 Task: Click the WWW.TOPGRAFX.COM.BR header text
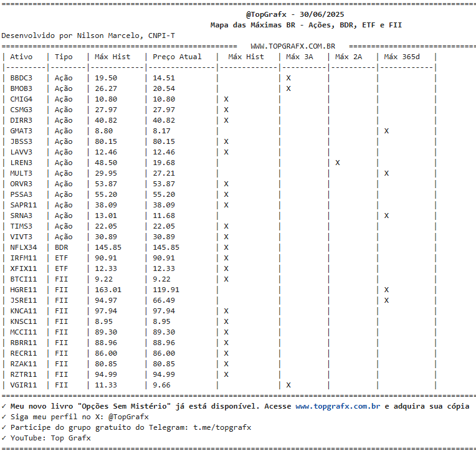[x=293, y=46]
